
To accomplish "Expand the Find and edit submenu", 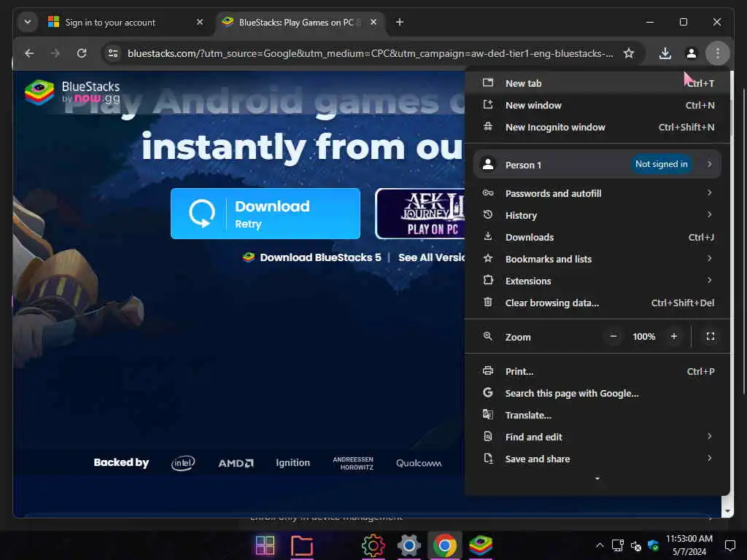I will click(x=597, y=437).
